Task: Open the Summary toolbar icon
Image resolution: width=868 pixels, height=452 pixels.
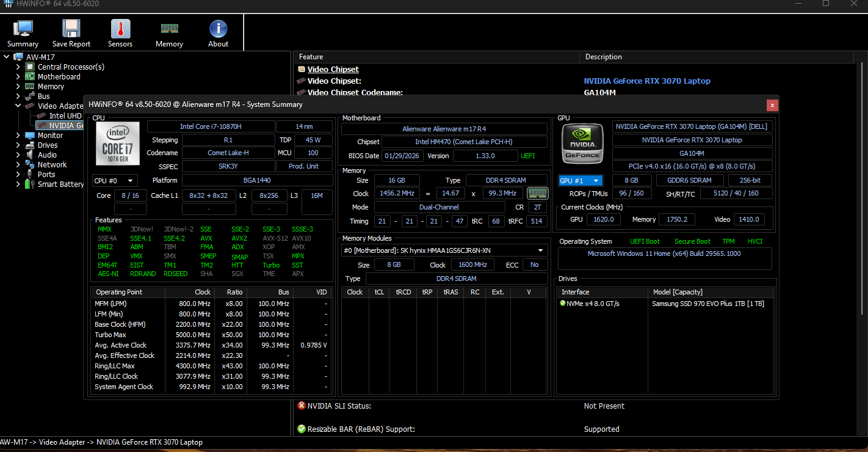Action: click(x=23, y=29)
